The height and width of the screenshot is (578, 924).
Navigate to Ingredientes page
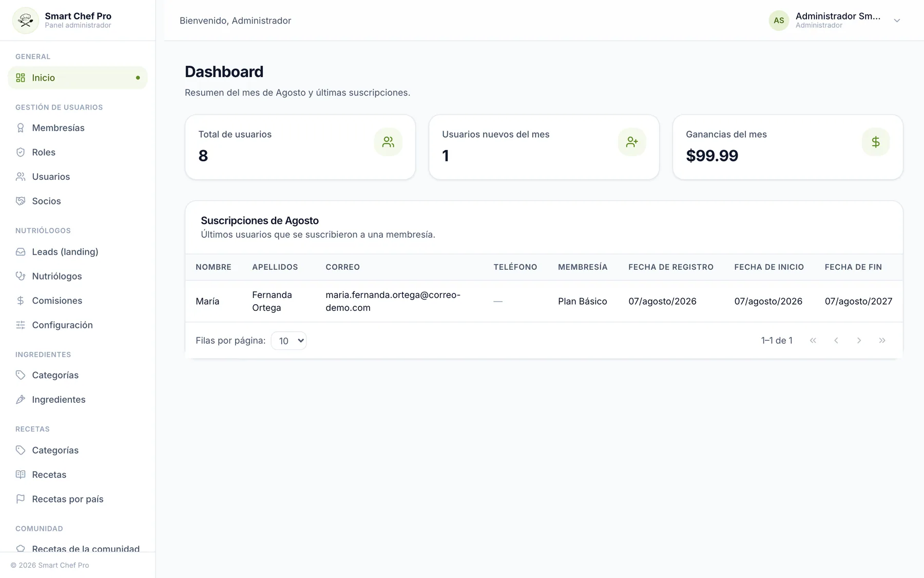[78, 399]
